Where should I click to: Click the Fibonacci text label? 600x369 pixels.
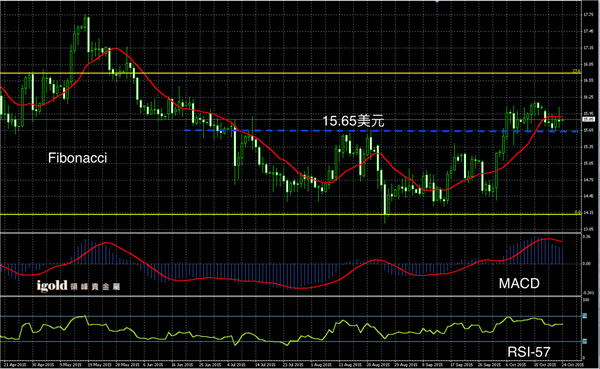coord(77,158)
